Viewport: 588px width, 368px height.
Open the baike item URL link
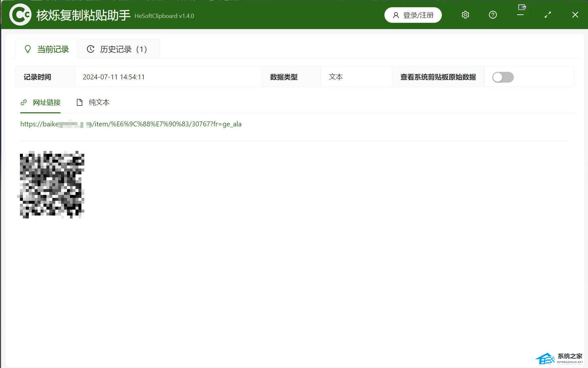(x=131, y=124)
